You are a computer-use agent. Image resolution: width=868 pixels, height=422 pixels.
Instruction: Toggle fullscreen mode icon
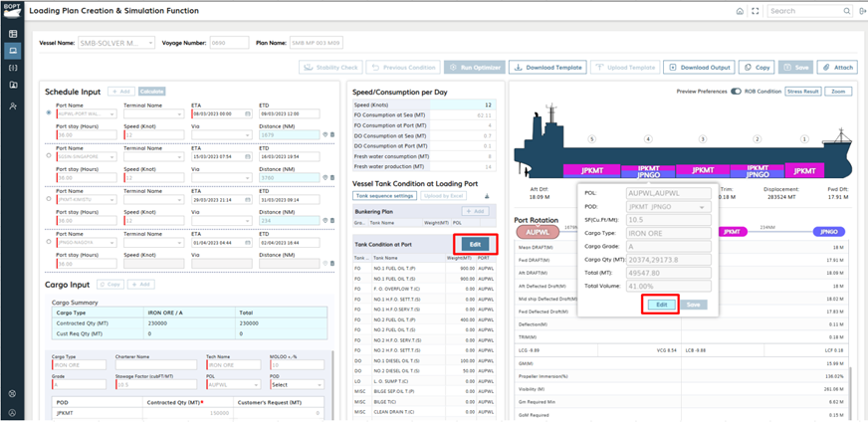(x=755, y=11)
